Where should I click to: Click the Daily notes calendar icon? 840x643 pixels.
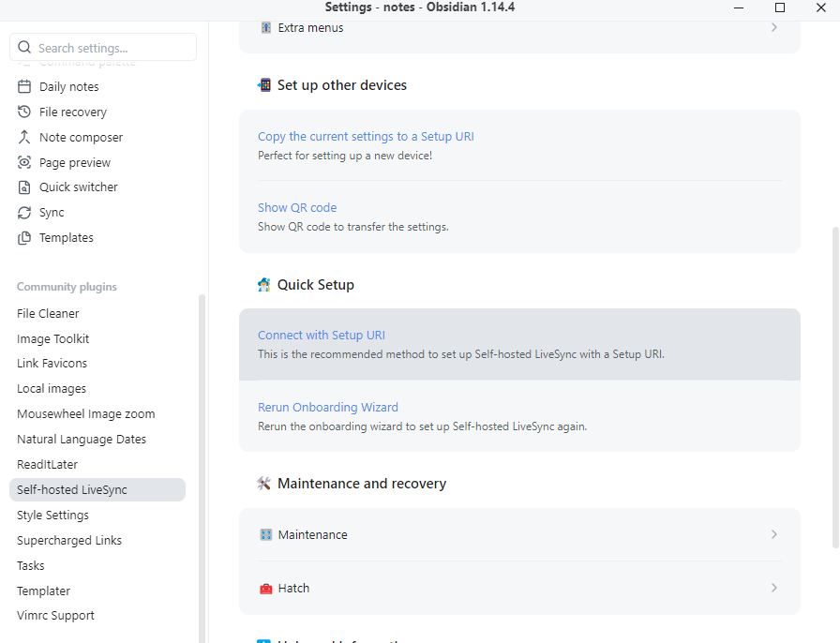coord(24,87)
